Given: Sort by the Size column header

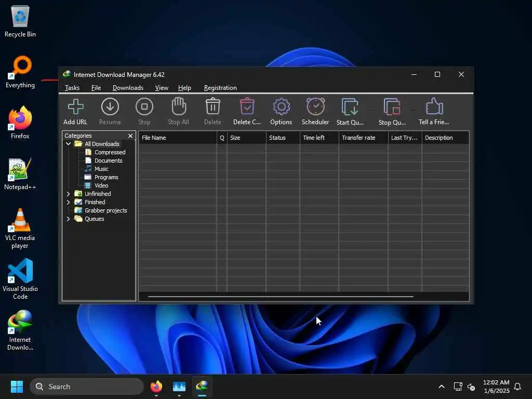Looking at the screenshot, I should pos(246,138).
